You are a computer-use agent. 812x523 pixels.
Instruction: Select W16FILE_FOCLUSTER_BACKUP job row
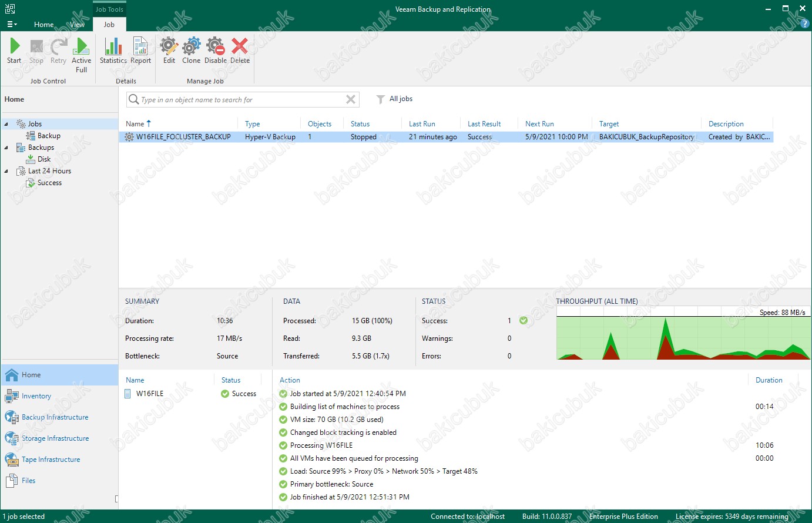(447, 137)
